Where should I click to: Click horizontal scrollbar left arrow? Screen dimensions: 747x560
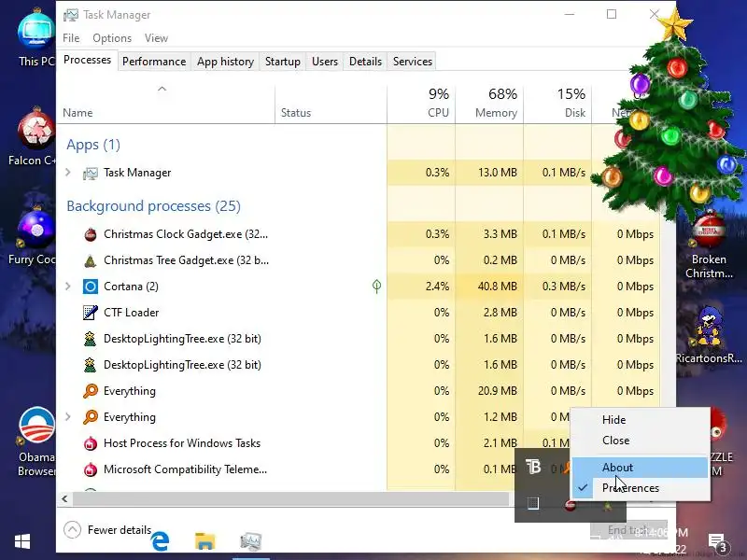(64, 498)
